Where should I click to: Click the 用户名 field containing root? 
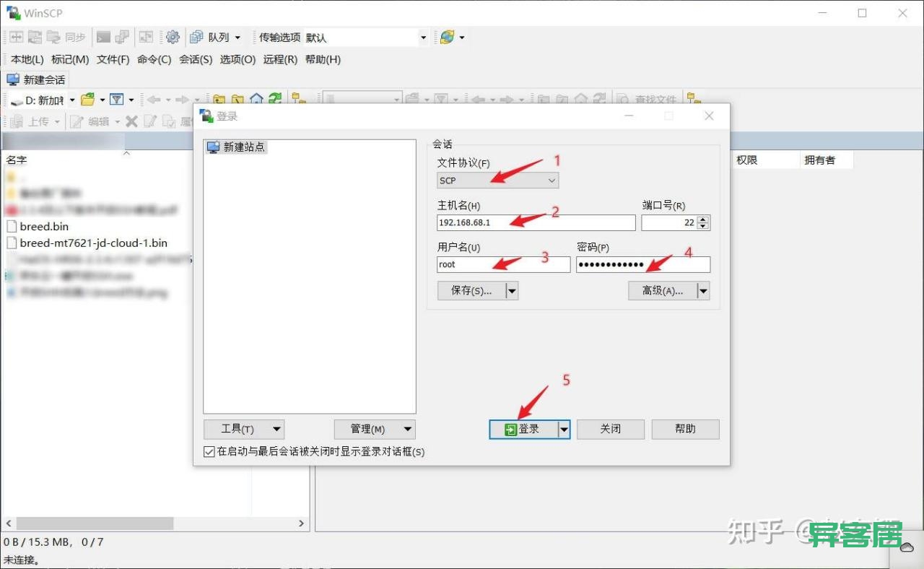(504, 264)
